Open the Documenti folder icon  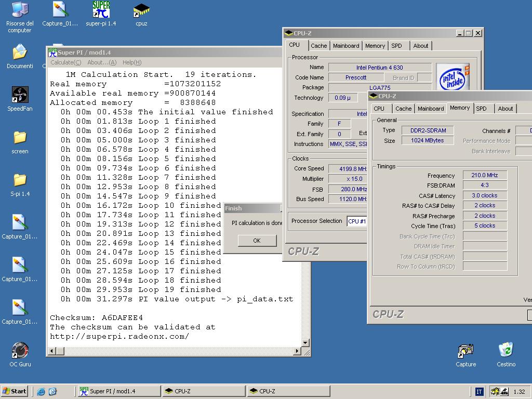click(x=20, y=57)
